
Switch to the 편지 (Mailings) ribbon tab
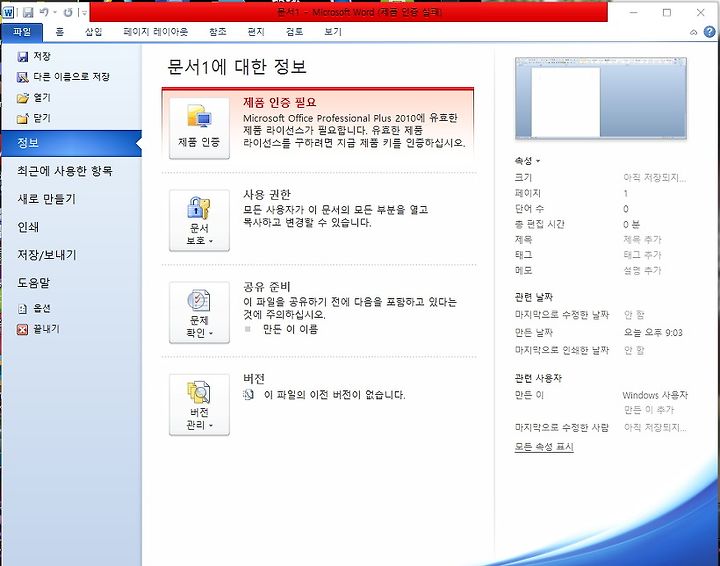click(x=256, y=32)
